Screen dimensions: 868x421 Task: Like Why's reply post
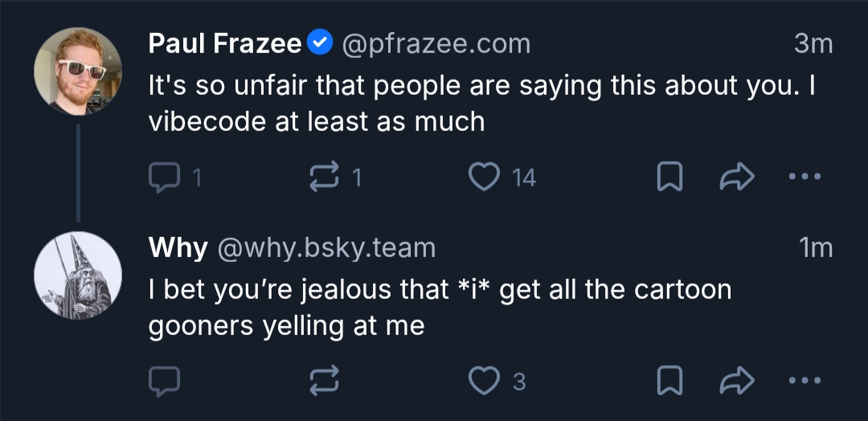[x=485, y=382]
